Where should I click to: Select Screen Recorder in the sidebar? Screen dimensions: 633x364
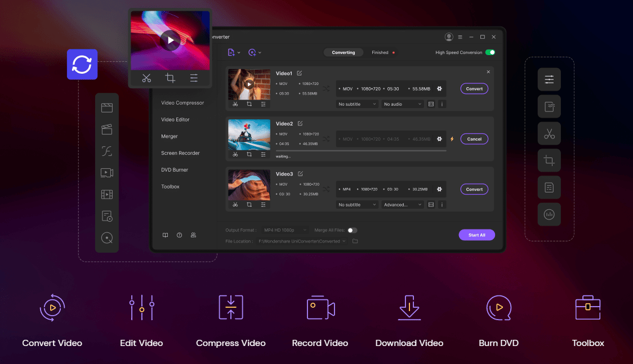click(x=180, y=153)
